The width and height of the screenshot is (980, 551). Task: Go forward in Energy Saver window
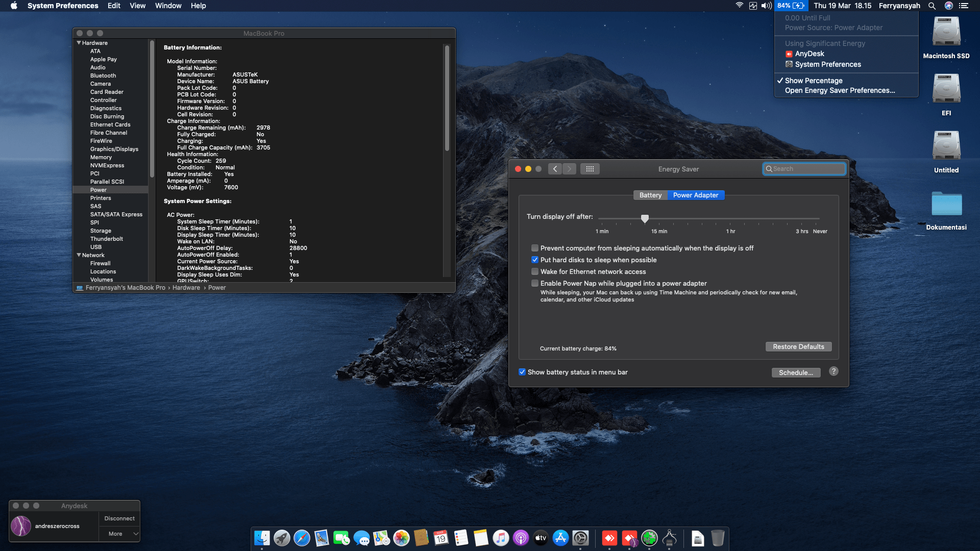[569, 169]
